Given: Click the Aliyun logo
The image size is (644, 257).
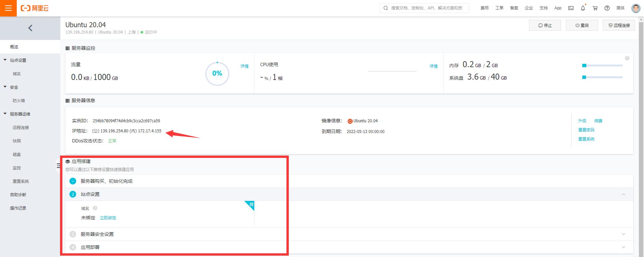Looking at the screenshot, I should point(35,8).
